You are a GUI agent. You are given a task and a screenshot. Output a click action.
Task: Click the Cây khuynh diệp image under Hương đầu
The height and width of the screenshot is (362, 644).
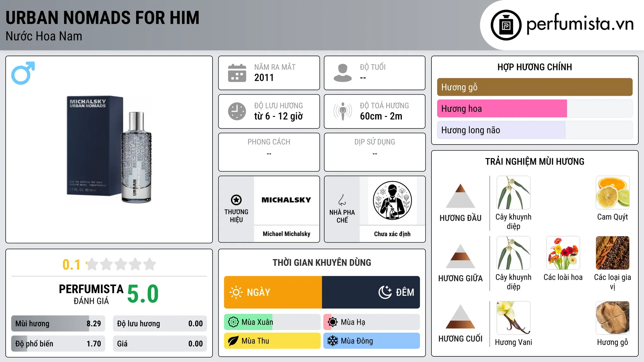514,193
